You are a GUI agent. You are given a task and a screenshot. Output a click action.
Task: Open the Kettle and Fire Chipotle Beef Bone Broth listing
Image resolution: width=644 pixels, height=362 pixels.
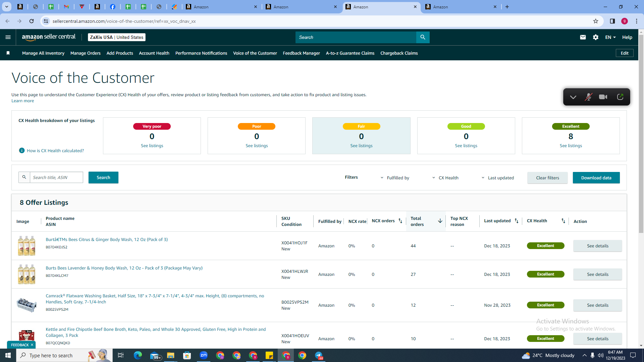pos(156,332)
